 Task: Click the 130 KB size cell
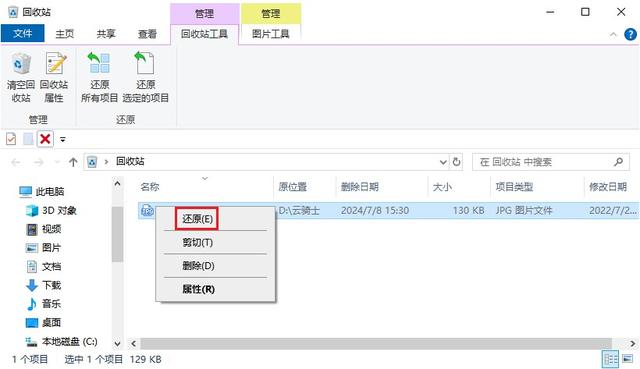click(468, 211)
